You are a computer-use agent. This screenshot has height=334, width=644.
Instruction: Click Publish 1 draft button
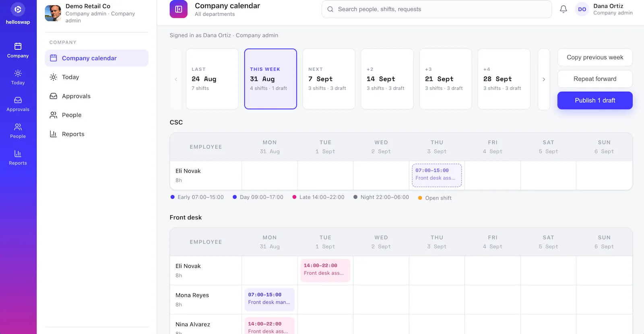coord(595,100)
